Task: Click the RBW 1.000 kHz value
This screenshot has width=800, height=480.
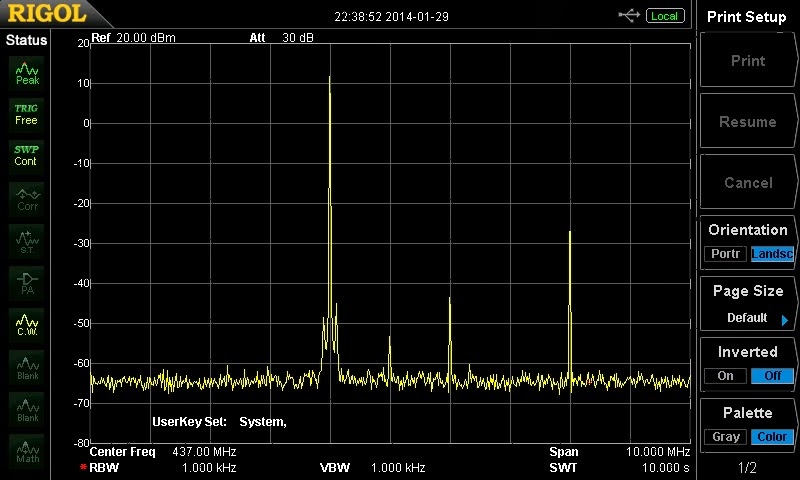Action: 209,467
